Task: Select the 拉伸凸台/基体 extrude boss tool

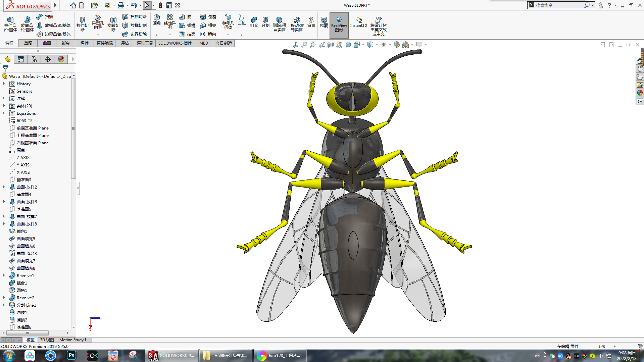Action: 10,24
